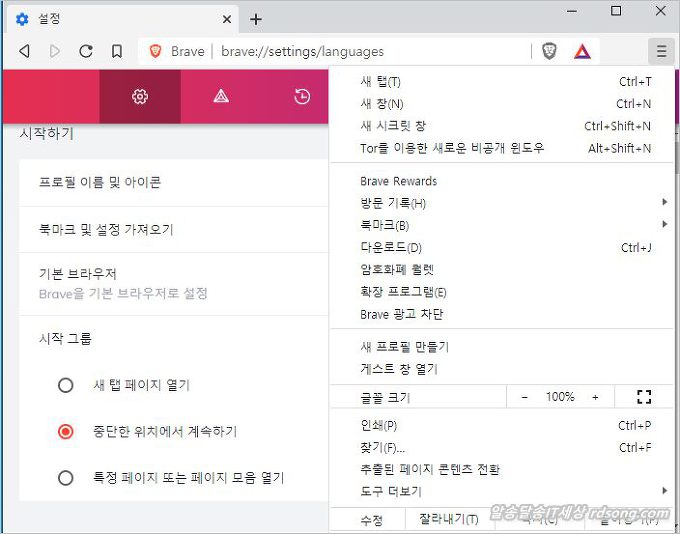Open the history clock icon
680x534 pixels.
click(x=302, y=97)
